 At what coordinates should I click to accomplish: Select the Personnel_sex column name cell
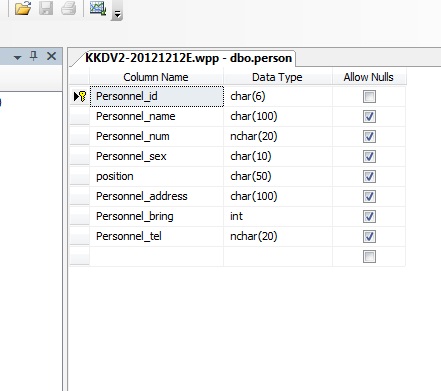tap(157, 157)
